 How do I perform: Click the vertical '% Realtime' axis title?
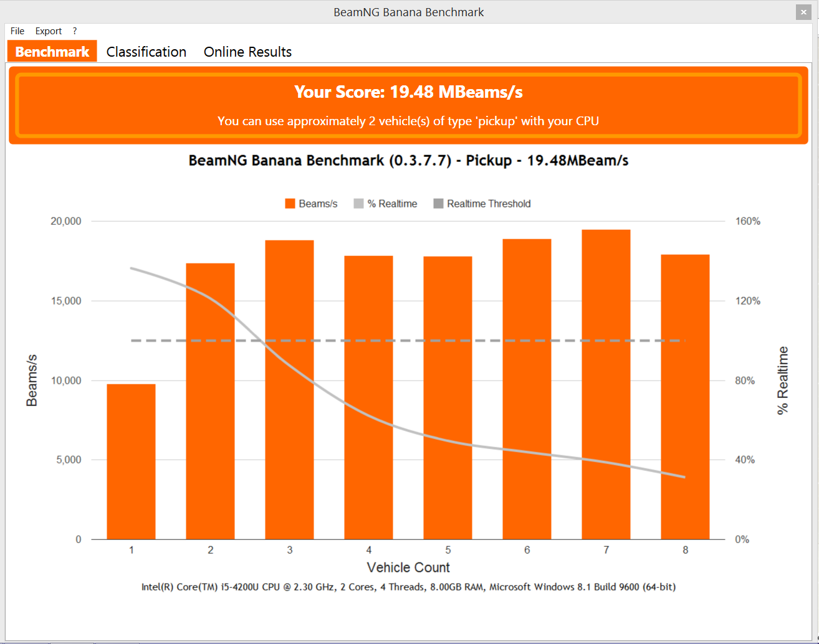[783, 381]
